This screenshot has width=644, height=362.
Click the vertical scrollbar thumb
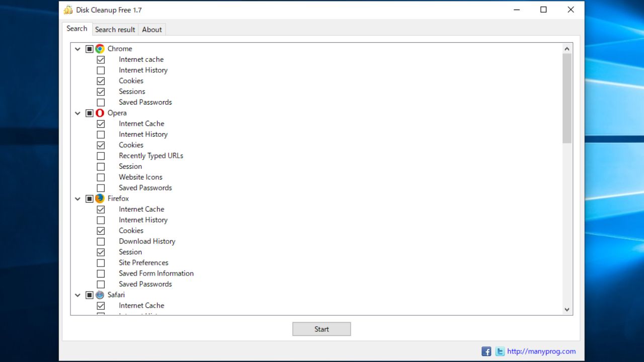pyautogui.click(x=567, y=99)
